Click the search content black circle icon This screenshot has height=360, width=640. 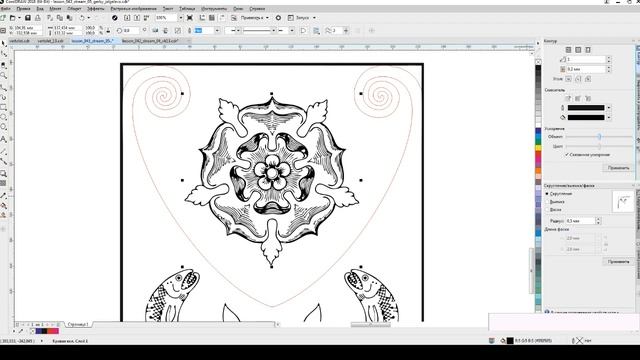(x=115, y=18)
